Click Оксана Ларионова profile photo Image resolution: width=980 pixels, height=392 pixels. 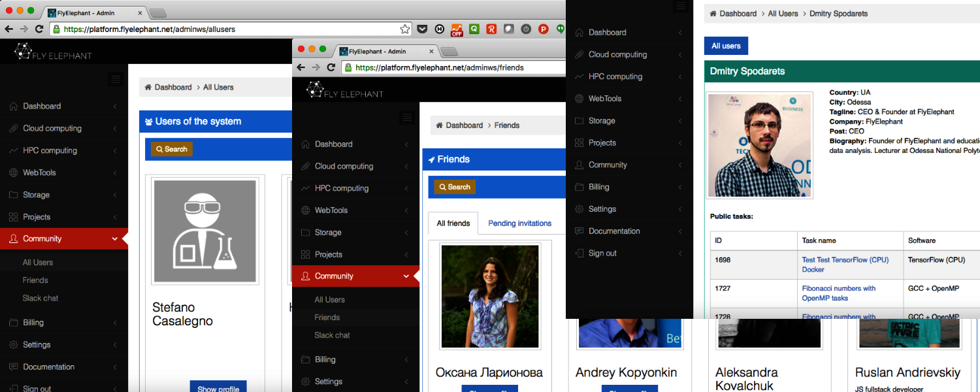490,296
